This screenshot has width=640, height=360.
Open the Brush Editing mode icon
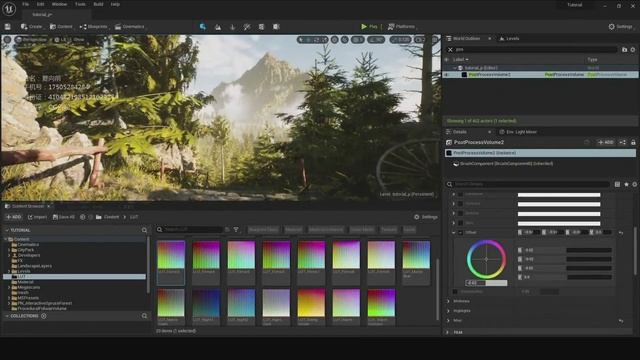coord(276,27)
